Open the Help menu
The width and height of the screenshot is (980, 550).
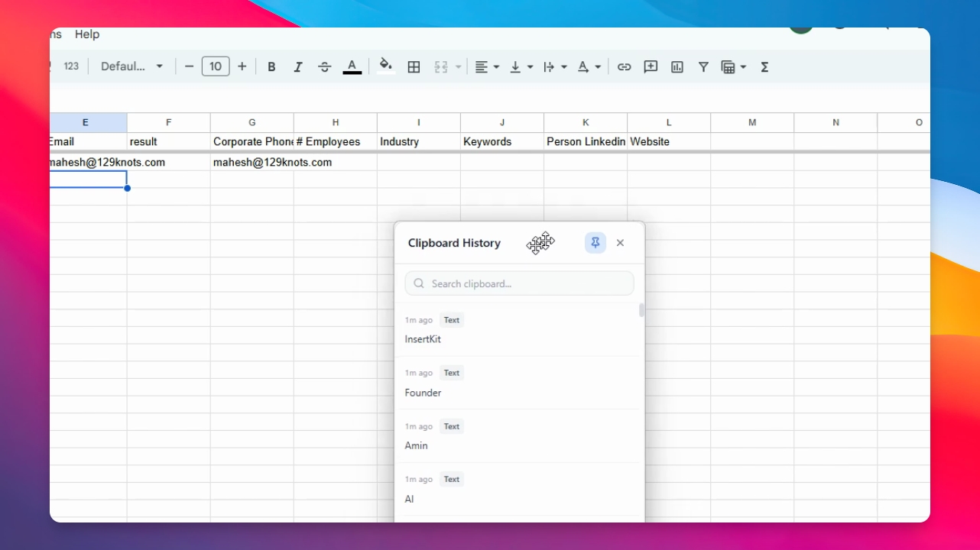87,34
